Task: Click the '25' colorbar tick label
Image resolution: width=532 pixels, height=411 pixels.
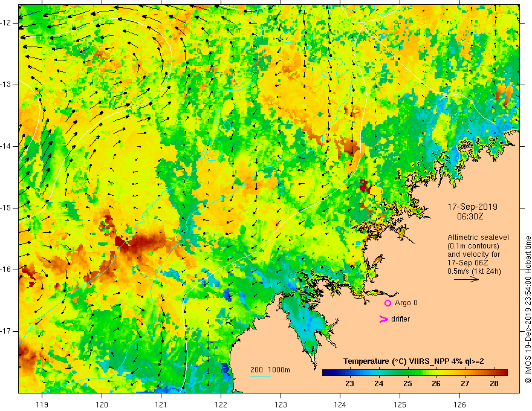Action: click(407, 384)
